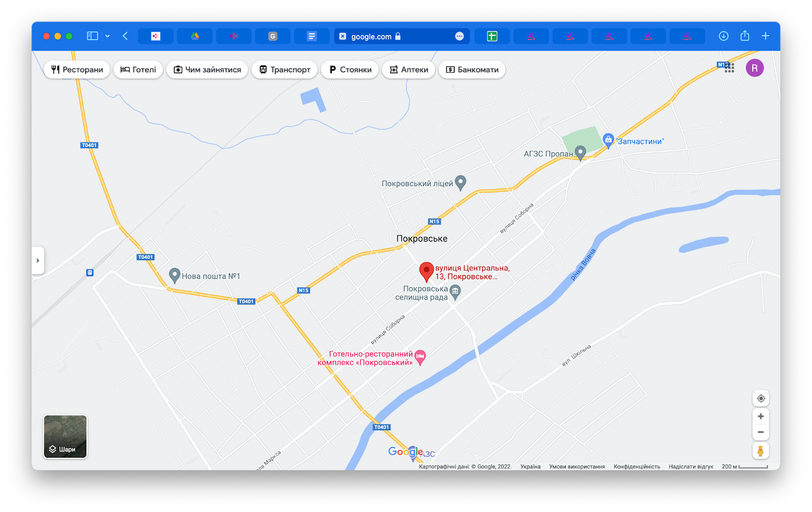Click the google.com address field

pos(401,36)
